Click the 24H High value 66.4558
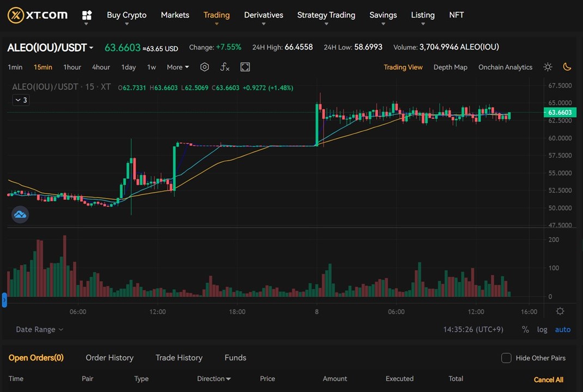The height and width of the screenshot is (392, 583). (299, 47)
